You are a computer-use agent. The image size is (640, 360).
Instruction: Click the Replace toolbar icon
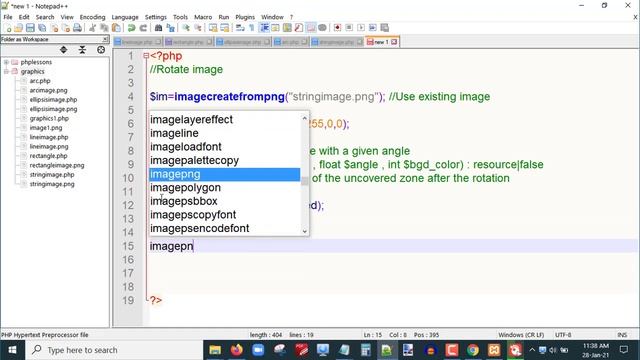click(171, 28)
